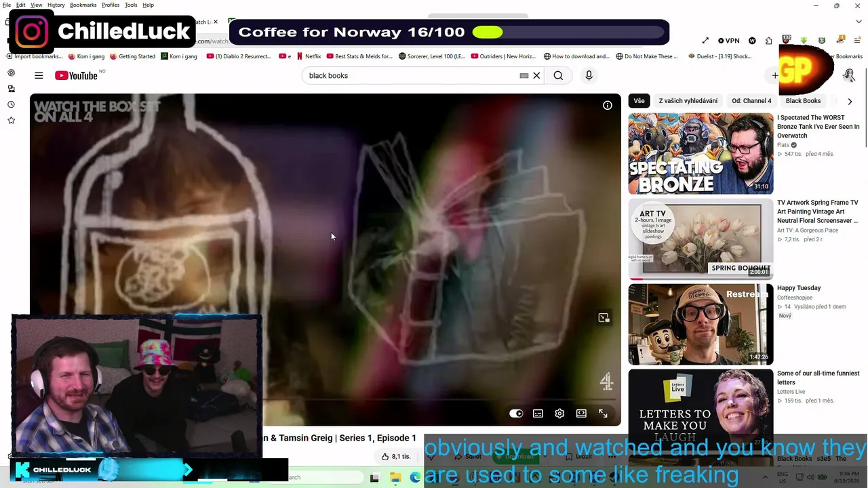
Task: Visit the Letters Live channel name
Action: point(791,392)
